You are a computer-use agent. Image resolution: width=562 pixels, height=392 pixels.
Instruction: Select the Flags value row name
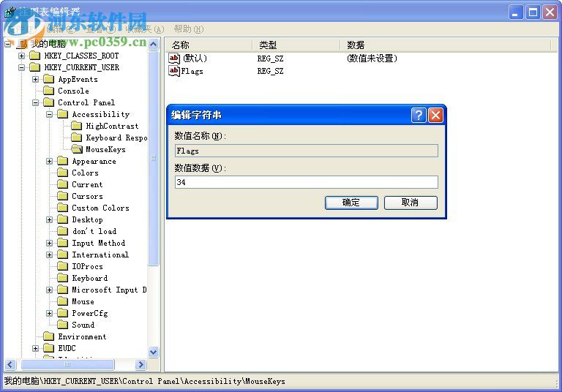pos(192,71)
